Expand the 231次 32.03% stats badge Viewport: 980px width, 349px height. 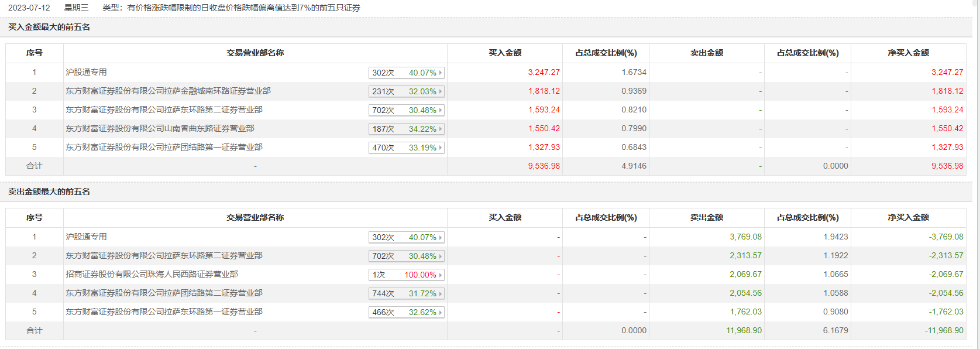coord(407,91)
